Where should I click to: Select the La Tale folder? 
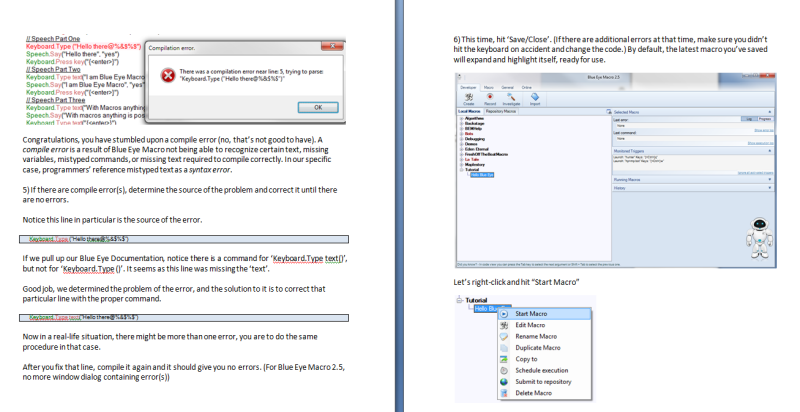pos(472,160)
